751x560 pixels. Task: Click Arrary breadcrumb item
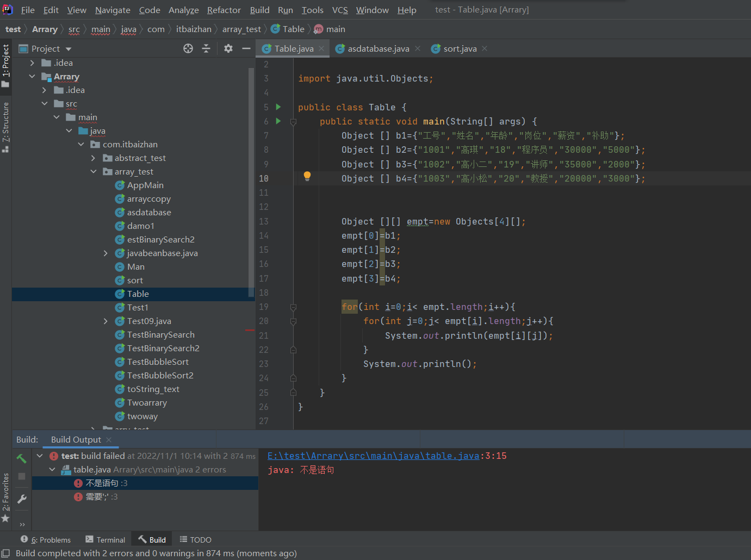tap(45, 29)
